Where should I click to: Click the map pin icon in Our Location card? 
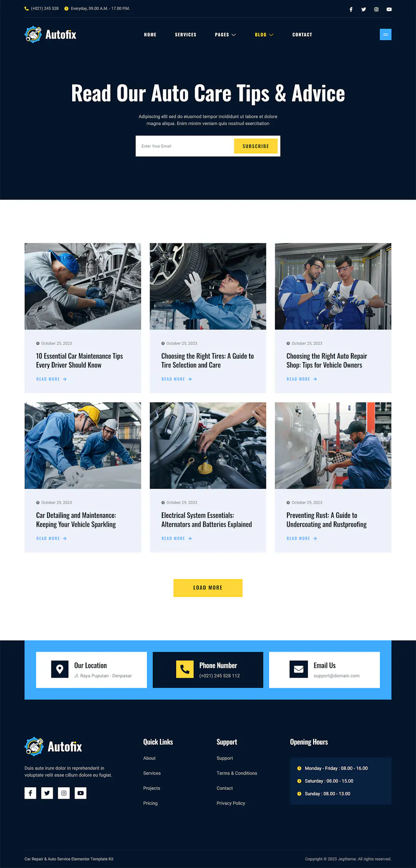[60, 669]
